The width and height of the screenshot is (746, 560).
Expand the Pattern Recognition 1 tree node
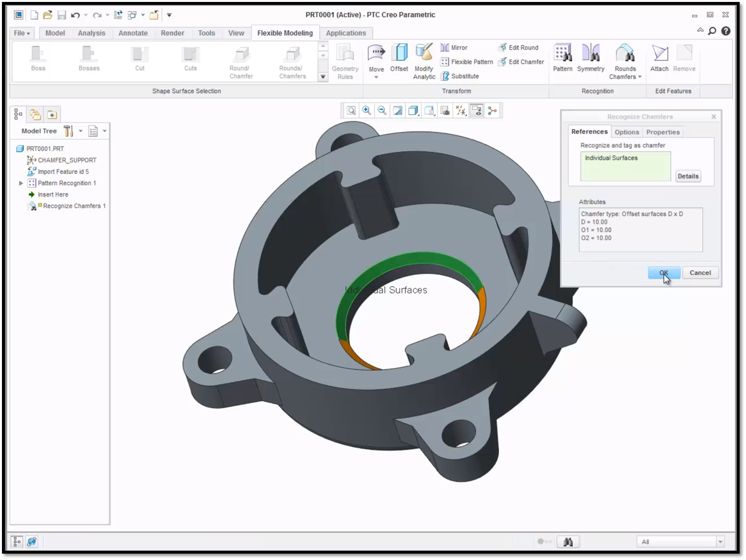[x=21, y=183]
